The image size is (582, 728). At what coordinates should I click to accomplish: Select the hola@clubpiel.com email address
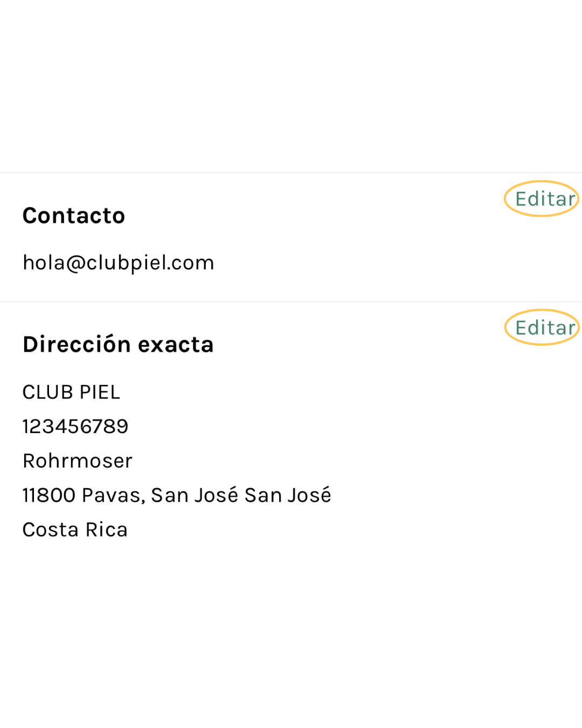[118, 263]
